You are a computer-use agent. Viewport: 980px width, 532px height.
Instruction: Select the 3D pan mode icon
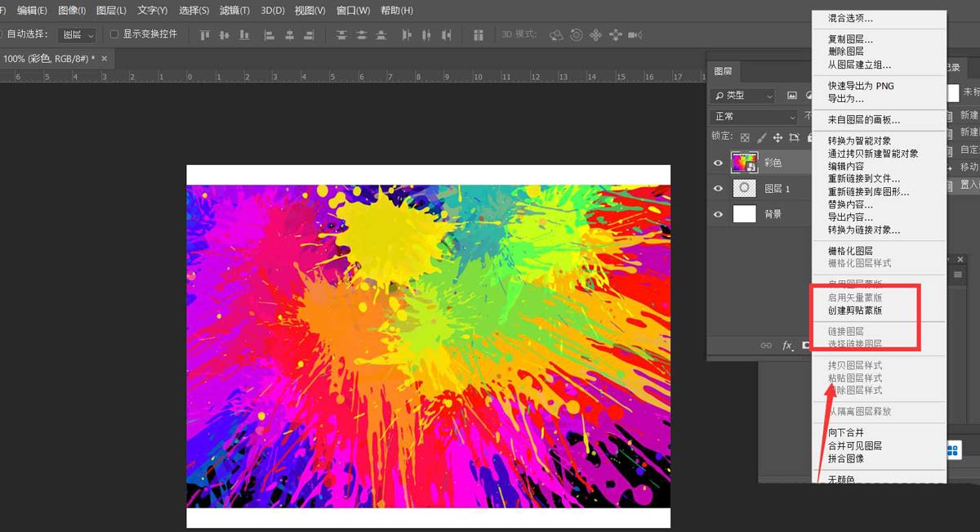(595, 34)
